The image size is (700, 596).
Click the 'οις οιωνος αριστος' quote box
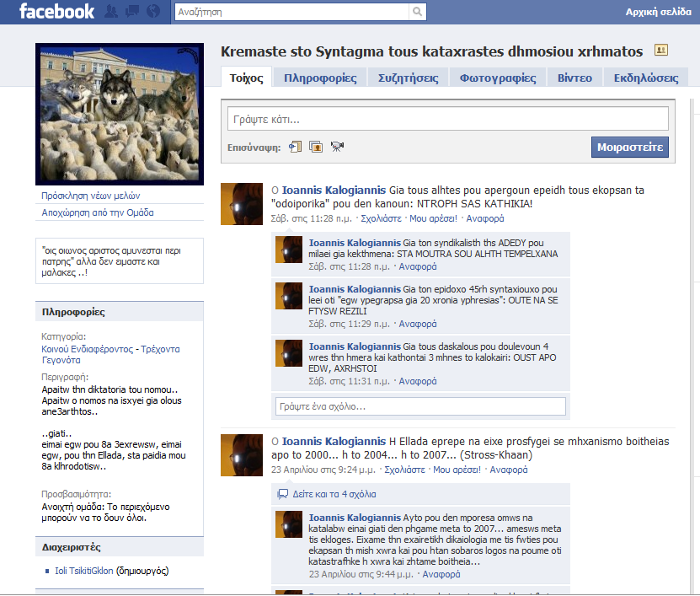coord(120,261)
